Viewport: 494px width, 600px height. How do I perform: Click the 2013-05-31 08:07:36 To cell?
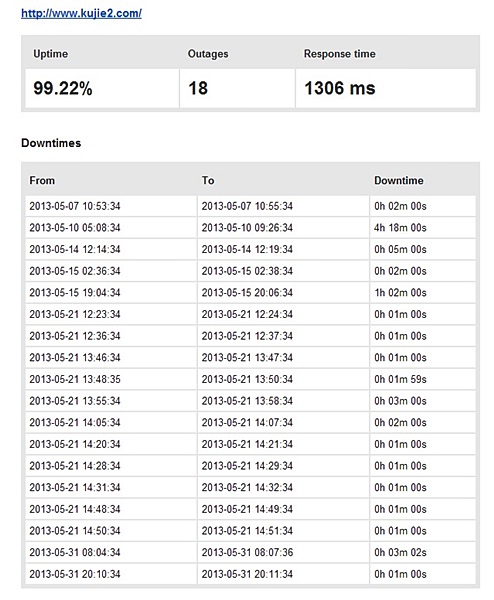(x=283, y=553)
